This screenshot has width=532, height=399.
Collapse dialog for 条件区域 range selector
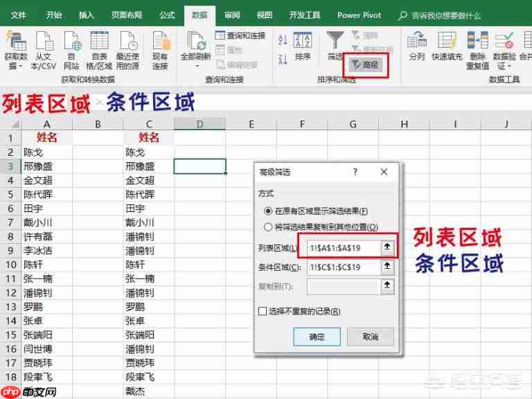pyautogui.click(x=387, y=267)
